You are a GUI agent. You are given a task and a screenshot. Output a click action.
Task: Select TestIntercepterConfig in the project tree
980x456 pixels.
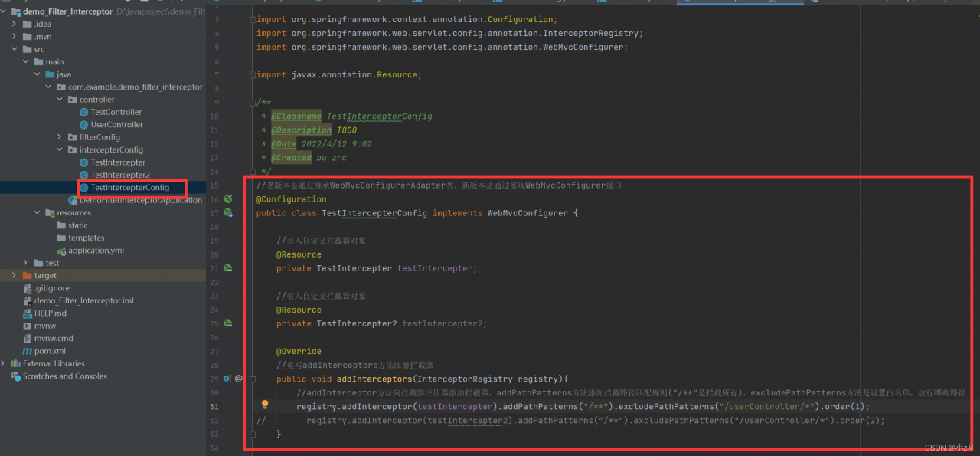click(130, 188)
